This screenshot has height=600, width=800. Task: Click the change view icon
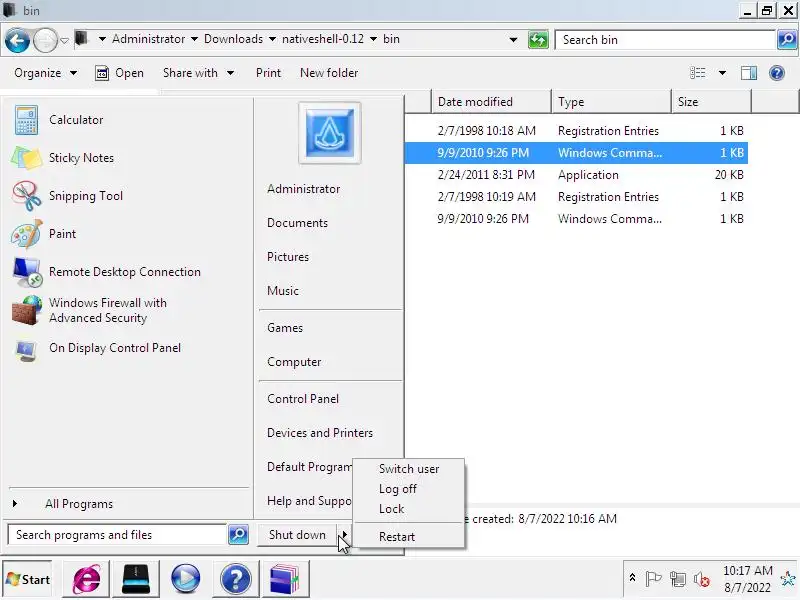point(697,73)
